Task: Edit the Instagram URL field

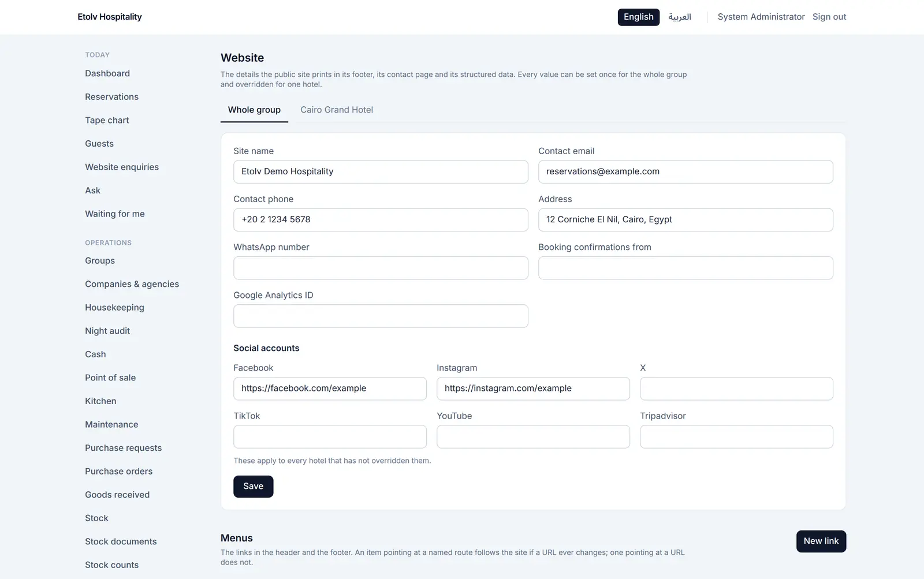Action: [533, 389]
